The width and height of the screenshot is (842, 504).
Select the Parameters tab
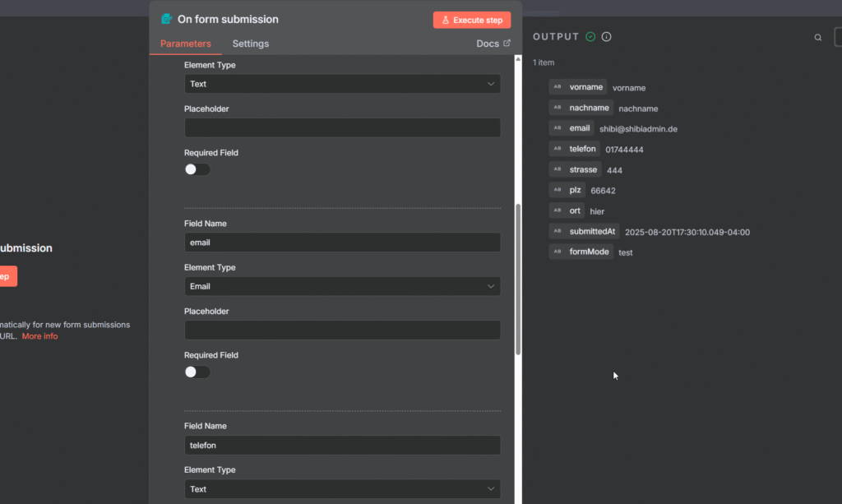point(185,44)
